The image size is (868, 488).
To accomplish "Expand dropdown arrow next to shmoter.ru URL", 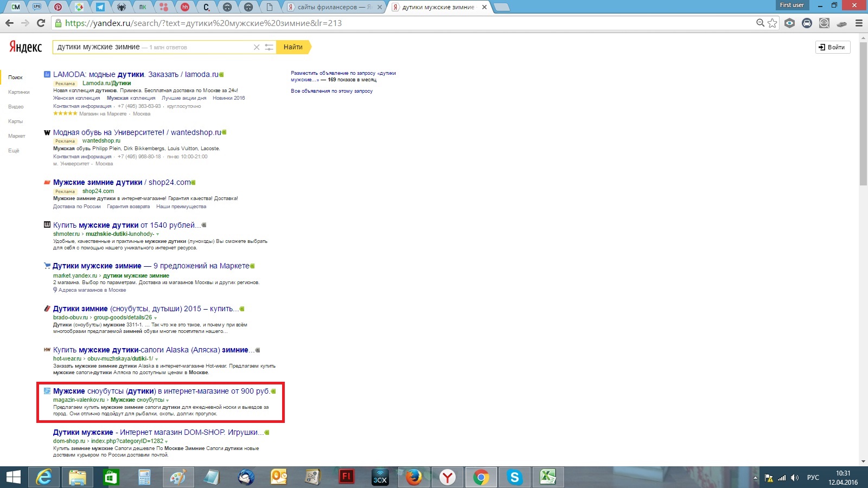I will coord(158,234).
